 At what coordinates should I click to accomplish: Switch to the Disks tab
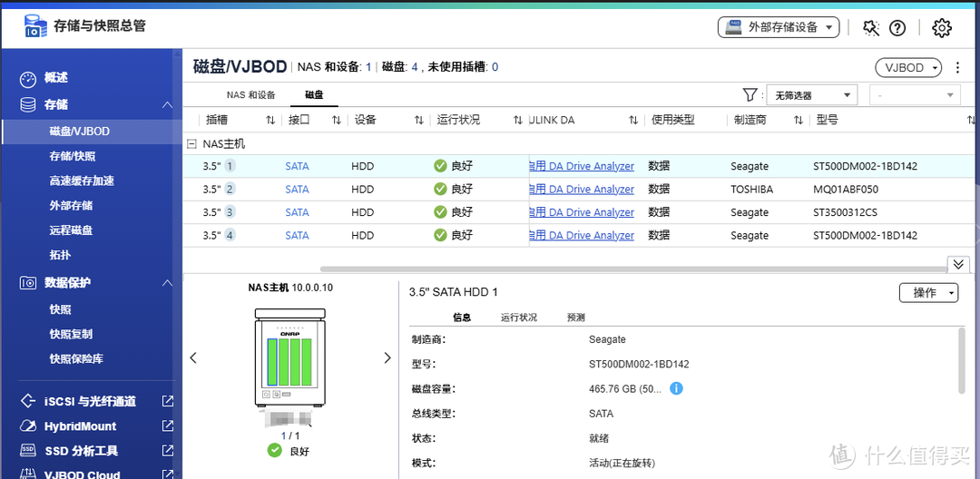[x=314, y=95]
